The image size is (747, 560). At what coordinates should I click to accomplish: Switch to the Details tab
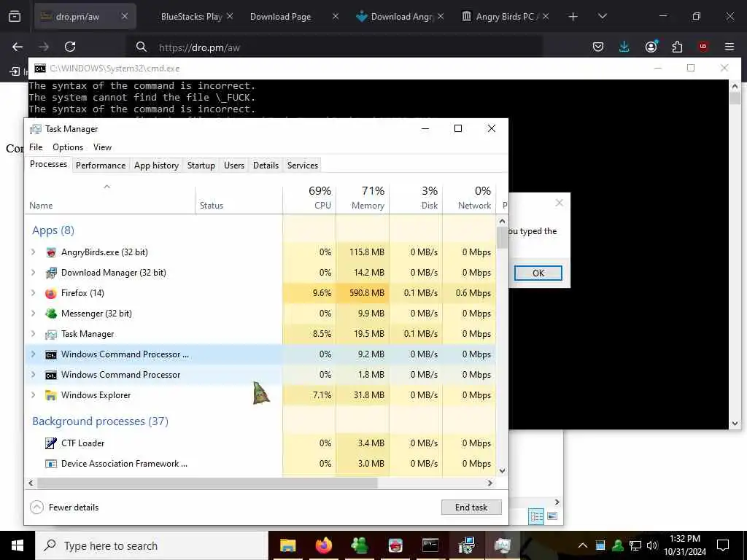tap(266, 166)
